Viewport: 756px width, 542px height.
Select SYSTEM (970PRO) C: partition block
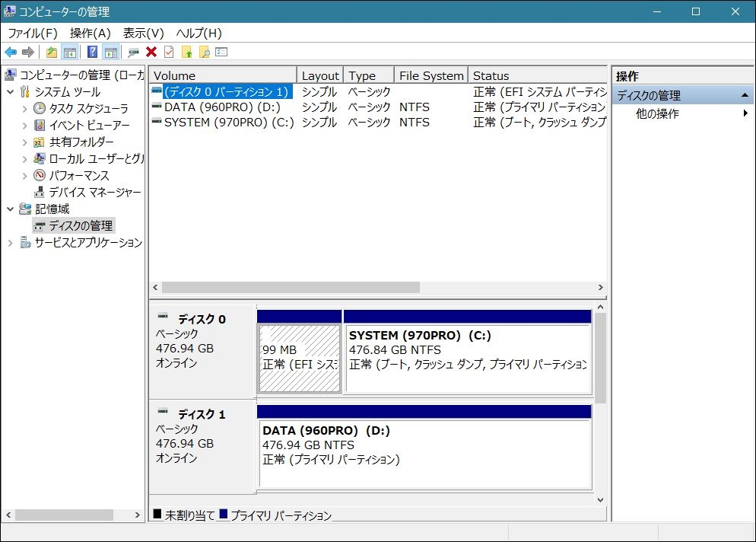point(468,358)
